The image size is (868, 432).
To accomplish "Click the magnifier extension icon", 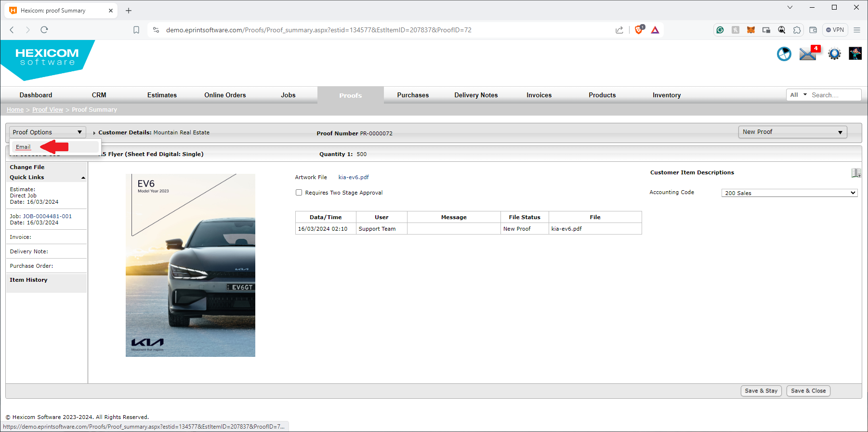I will pos(782,30).
